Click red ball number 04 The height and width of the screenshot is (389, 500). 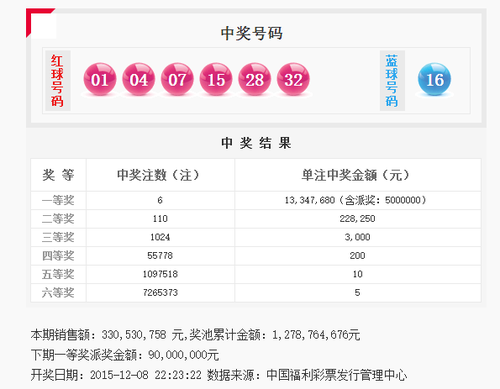[138, 79]
